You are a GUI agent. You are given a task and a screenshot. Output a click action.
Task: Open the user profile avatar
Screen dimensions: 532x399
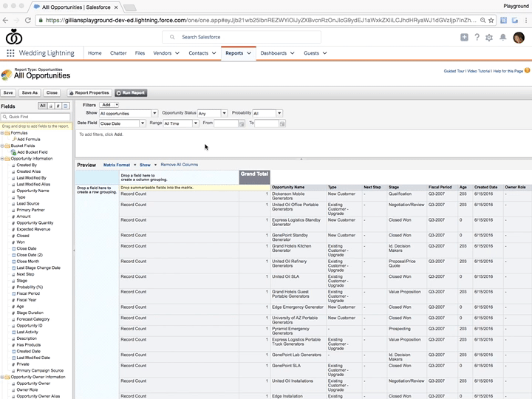click(519, 38)
